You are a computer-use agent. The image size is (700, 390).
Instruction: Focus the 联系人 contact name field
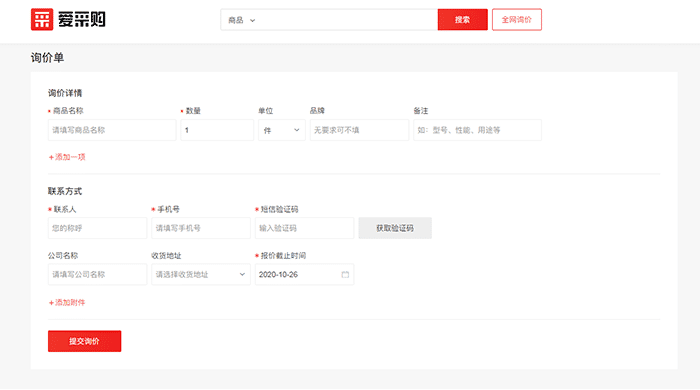97,228
